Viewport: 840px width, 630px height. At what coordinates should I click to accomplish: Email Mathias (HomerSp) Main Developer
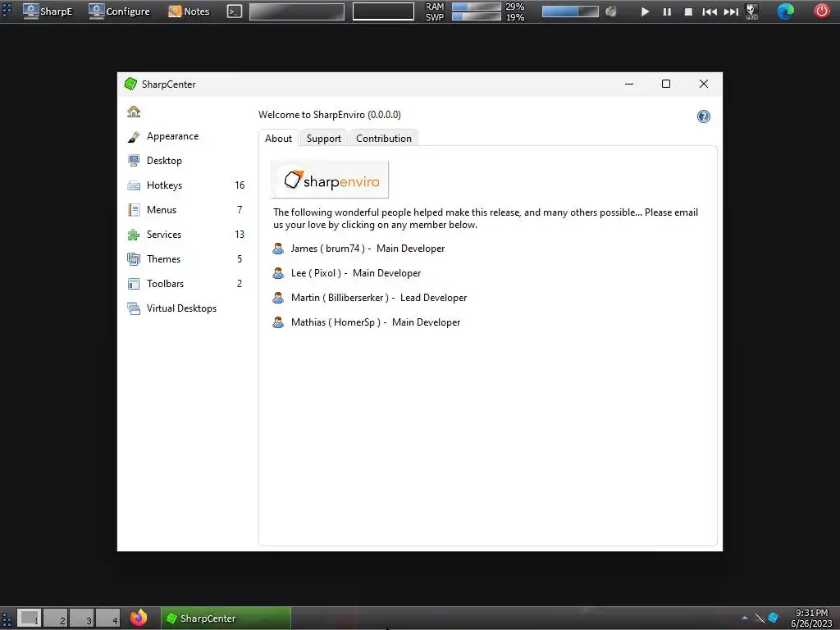[x=376, y=322]
